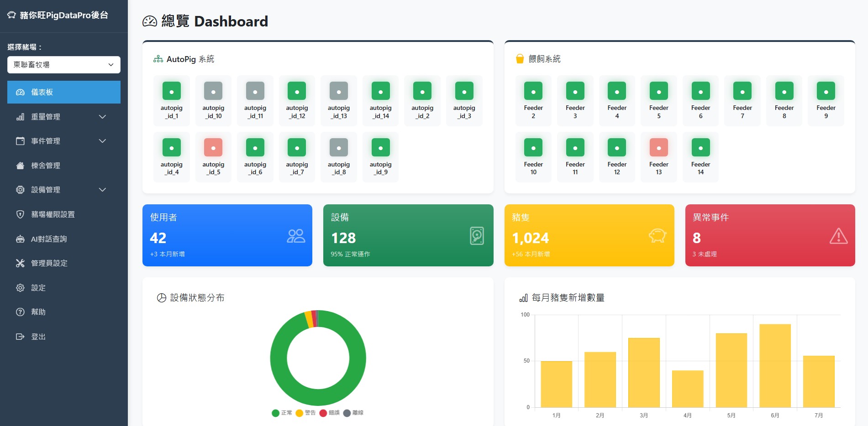Select the autopig_id_1 device icon
Screen dimensions: 868x426
(x=172, y=91)
